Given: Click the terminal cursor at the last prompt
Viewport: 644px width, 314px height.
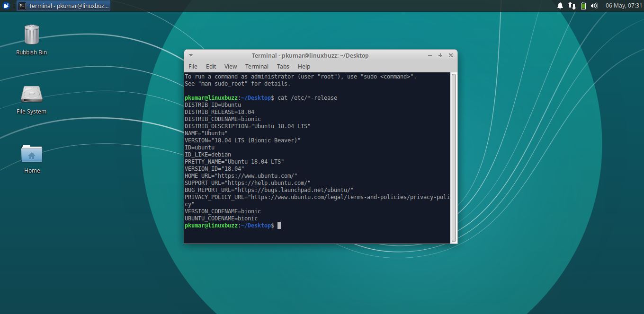Looking at the screenshot, I should (x=279, y=226).
